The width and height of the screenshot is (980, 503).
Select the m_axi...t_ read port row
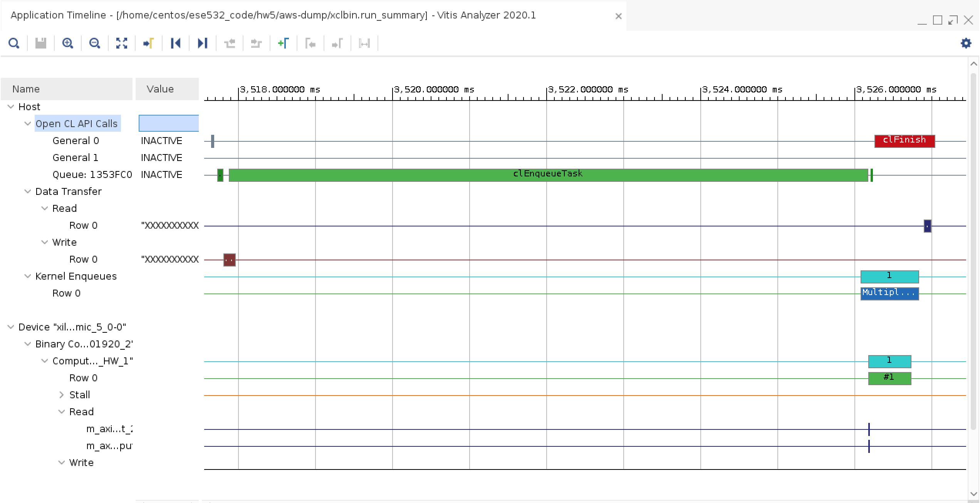click(109, 429)
